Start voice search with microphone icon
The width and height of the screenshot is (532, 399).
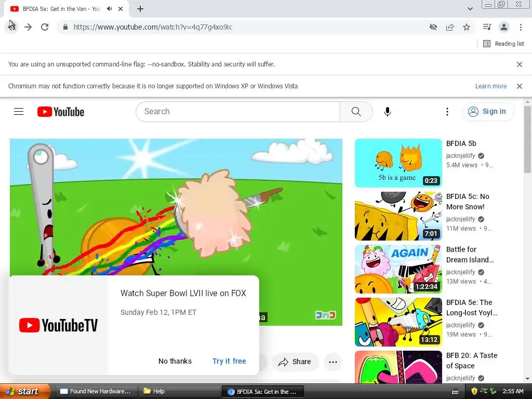[388, 112]
